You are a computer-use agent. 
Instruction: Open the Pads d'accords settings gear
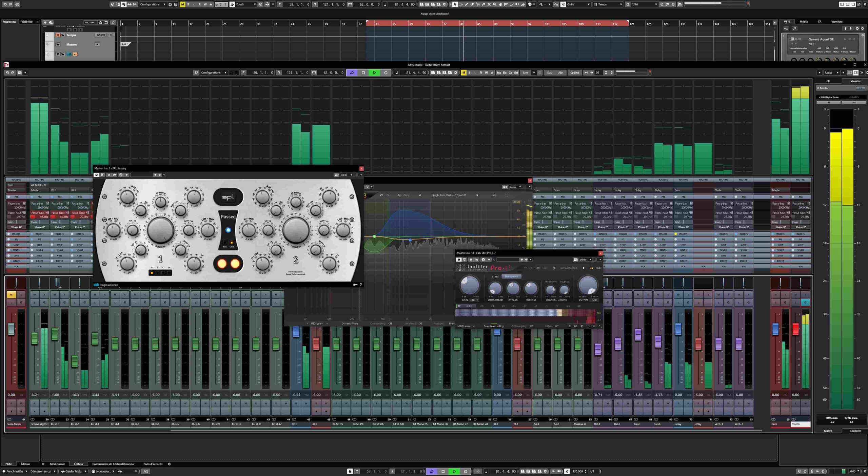coord(169,464)
